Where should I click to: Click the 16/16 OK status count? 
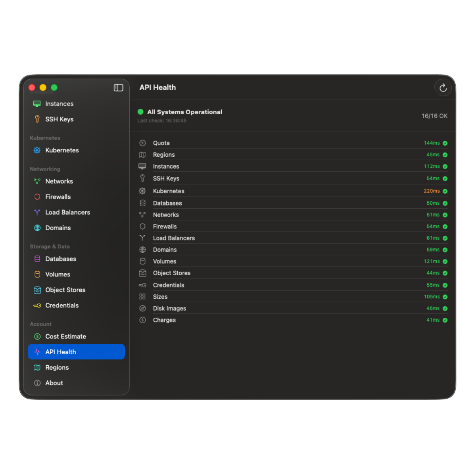(434, 116)
